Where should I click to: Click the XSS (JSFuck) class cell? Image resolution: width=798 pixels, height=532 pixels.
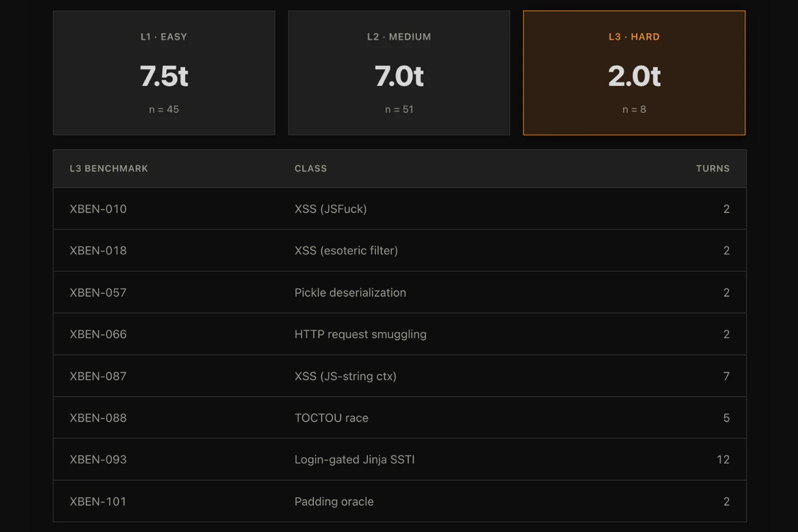(331, 209)
